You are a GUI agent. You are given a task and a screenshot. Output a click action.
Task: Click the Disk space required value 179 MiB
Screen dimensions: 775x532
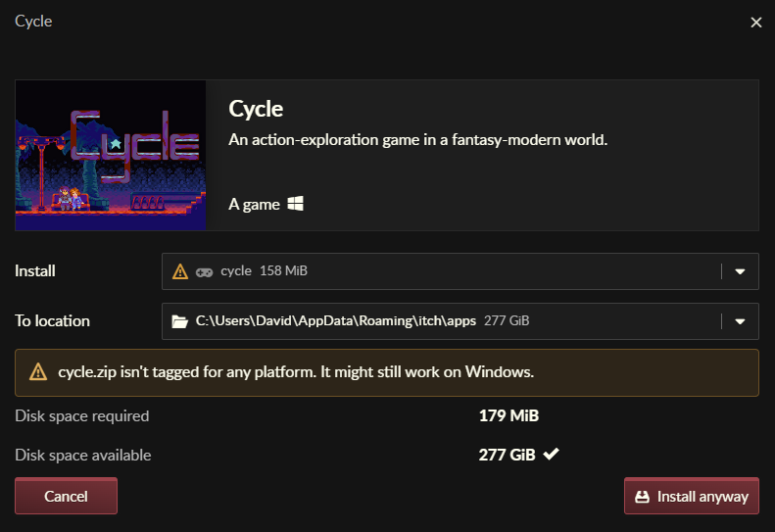coord(509,415)
